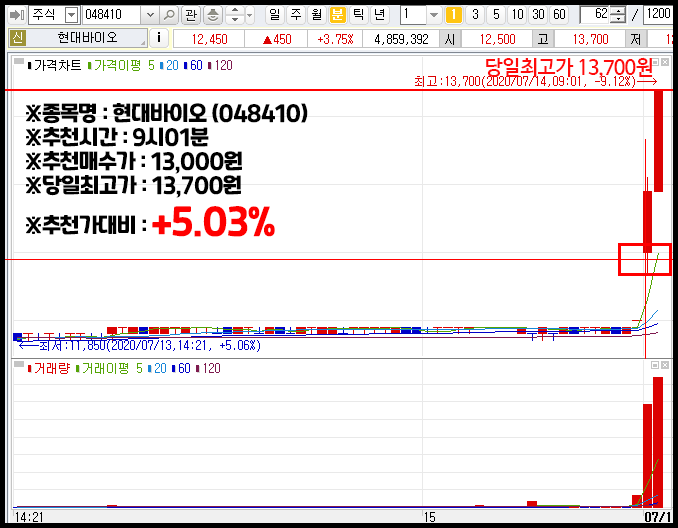Click the 거래이평 volume average label

click(x=106, y=368)
